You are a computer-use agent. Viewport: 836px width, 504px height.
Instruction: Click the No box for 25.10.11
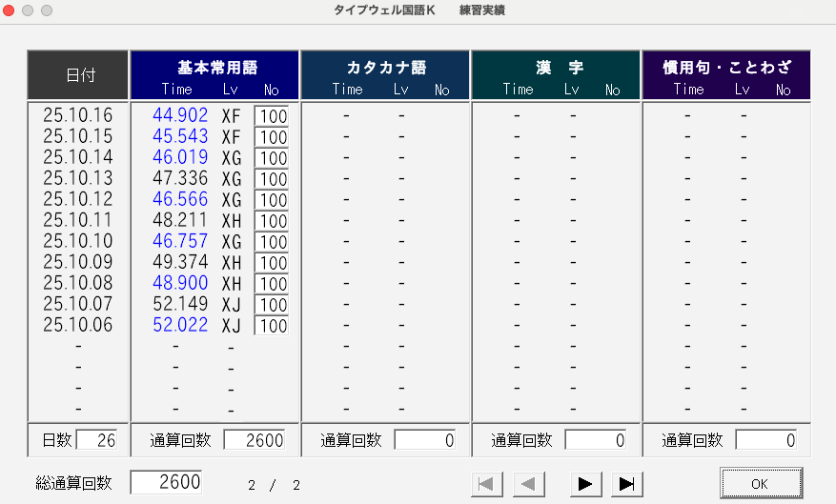[x=272, y=221]
